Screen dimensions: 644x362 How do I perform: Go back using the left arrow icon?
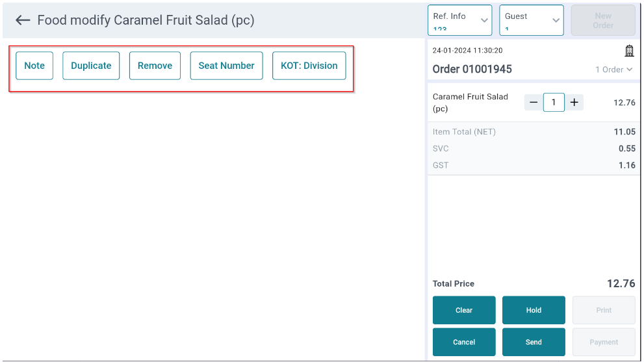[23, 20]
